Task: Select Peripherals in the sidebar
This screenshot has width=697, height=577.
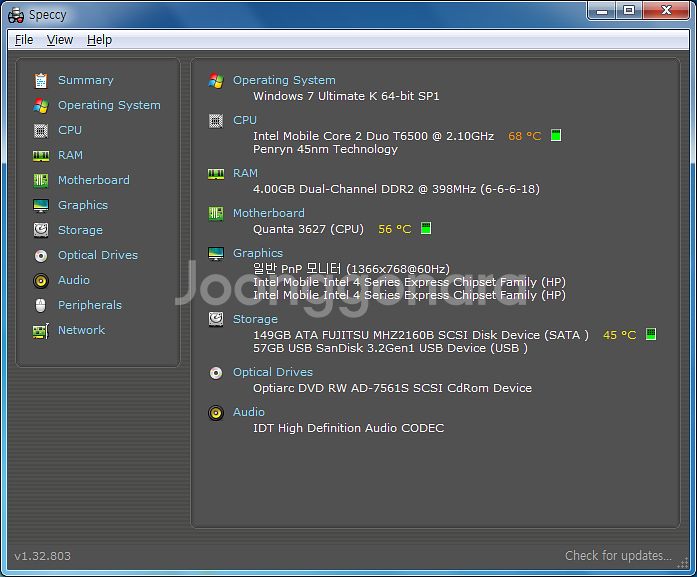Action: click(90, 305)
